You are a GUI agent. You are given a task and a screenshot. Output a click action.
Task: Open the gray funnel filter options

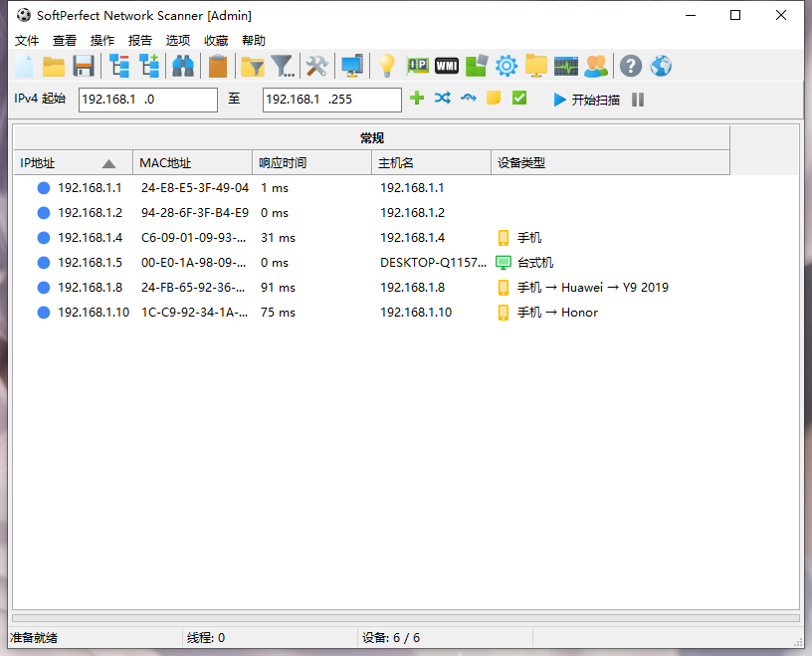(x=283, y=66)
